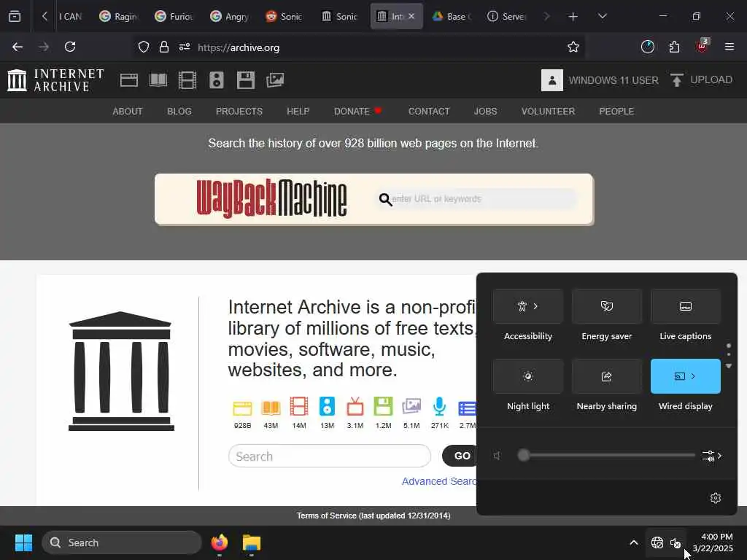Screen dimensions: 747x560
Task: Click taskbar Search box
Action: 122,542
